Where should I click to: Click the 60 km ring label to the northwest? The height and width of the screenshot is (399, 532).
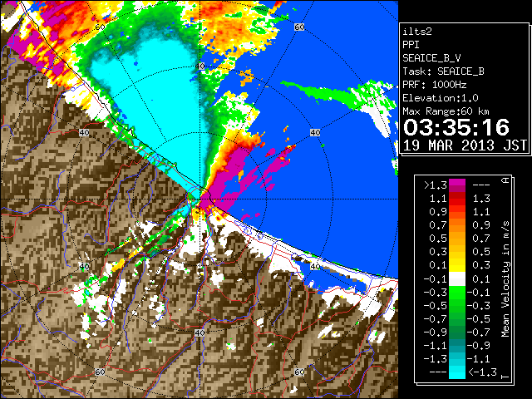(100, 27)
